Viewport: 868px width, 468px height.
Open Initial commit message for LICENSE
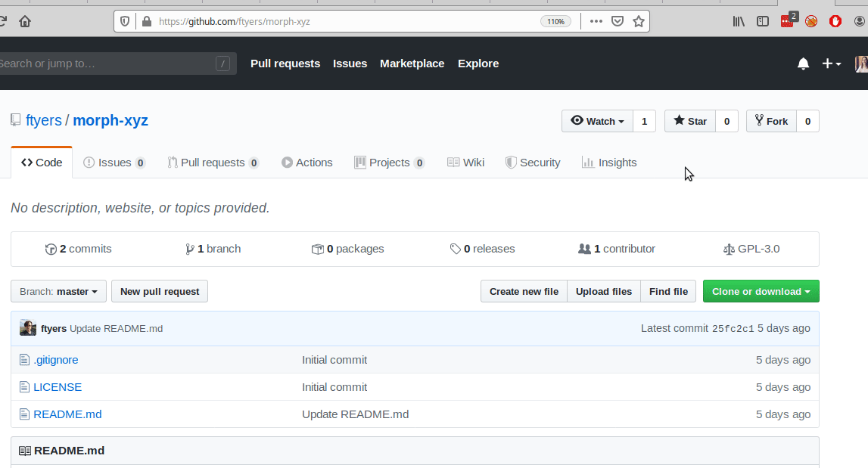pos(334,387)
